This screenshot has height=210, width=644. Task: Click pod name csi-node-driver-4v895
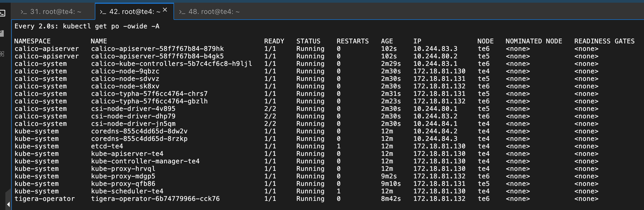133,109
